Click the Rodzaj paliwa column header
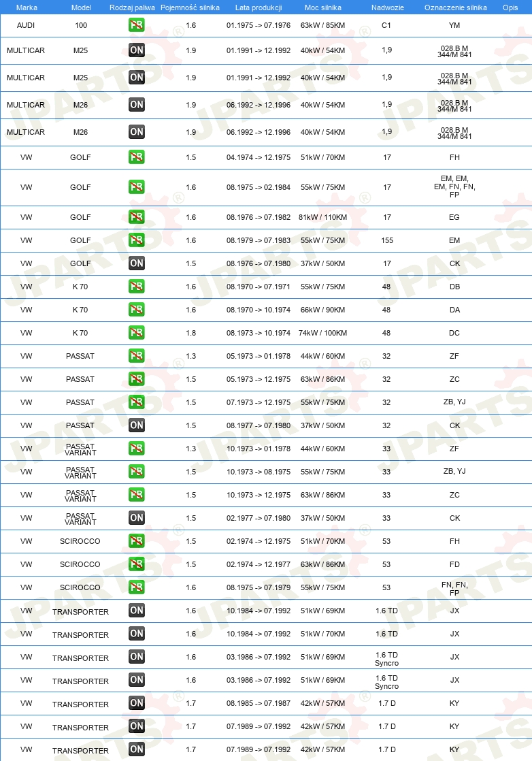The height and width of the screenshot is (761, 532). click(x=132, y=7)
